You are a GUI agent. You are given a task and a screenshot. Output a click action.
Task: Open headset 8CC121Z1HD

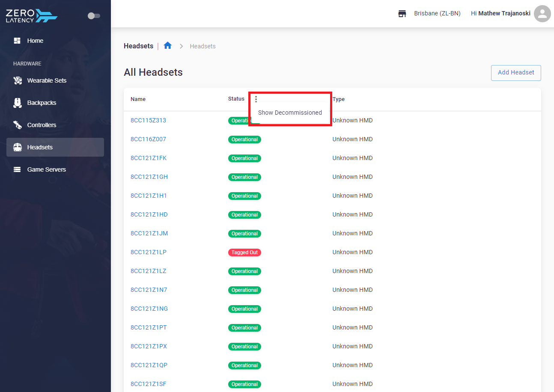tap(149, 214)
